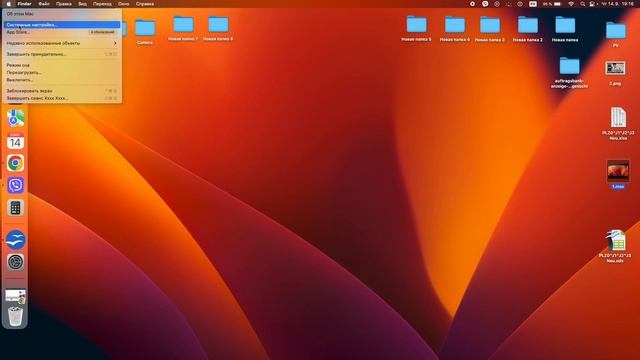Open System Settings gear in Dock
This screenshot has height=360, width=640.
(x=16, y=262)
